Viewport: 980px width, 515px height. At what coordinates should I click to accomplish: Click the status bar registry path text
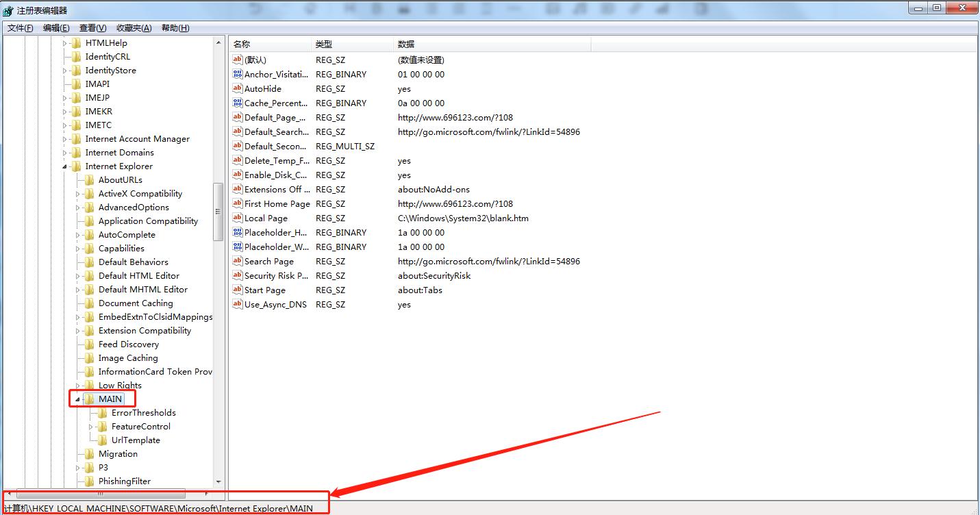click(158, 508)
